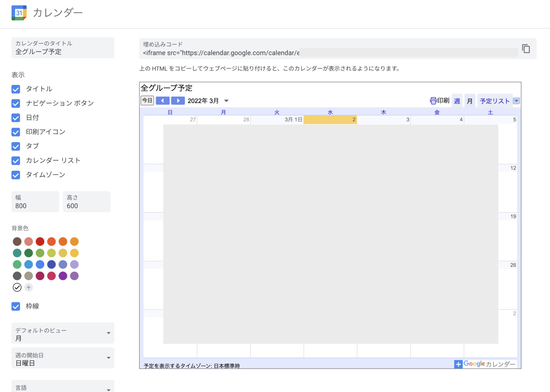Pick the red background color swatch
Screen dimensions: 550x392
click(x=40, y=242)
